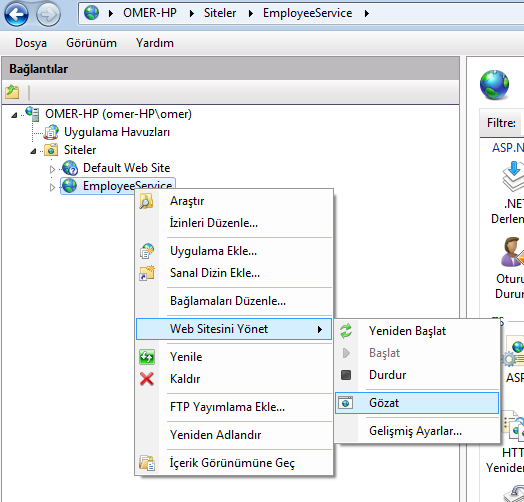Open the Görünüm menu

pyautogui.click(x=91, y=43)
